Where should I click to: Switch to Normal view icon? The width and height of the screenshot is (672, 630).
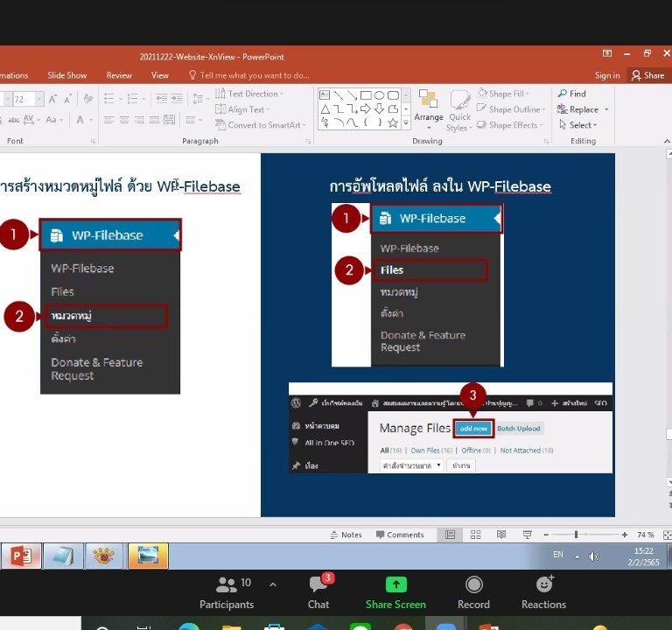point(450,535)
